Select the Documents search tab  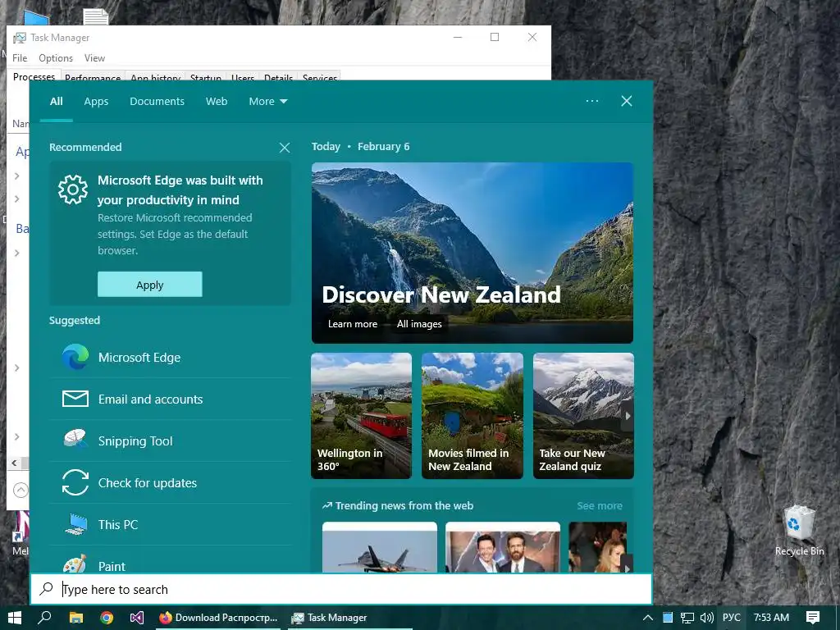pyautogui.click(x=157, y=101)
